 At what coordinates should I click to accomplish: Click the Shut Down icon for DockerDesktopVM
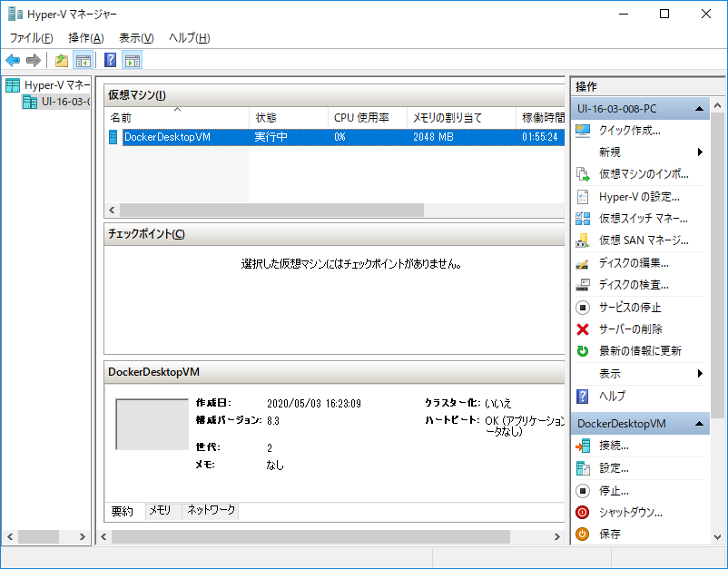pyautogui.click(x=582, y=512)
